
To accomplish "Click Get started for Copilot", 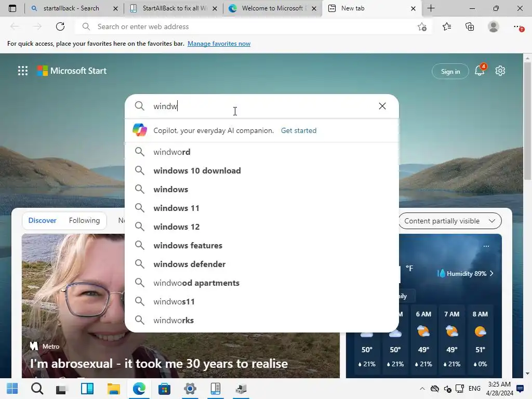I will (x=299, y=130).
